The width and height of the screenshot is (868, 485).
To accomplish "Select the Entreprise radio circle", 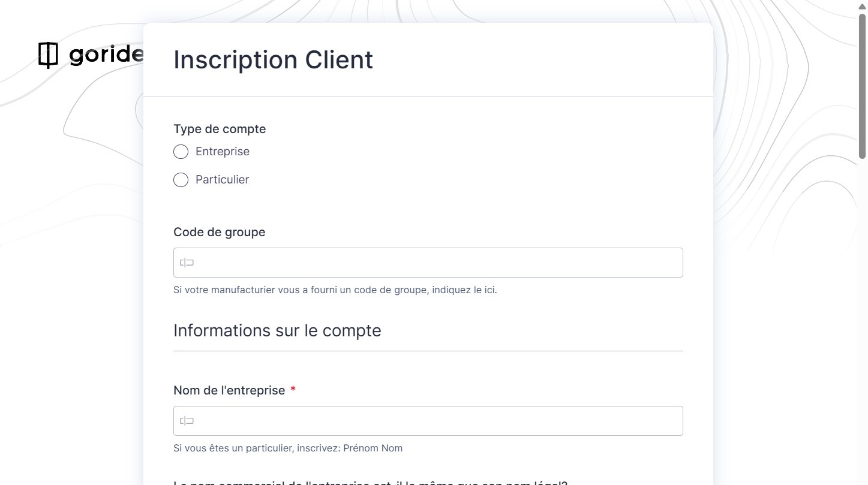I will 181,152.
